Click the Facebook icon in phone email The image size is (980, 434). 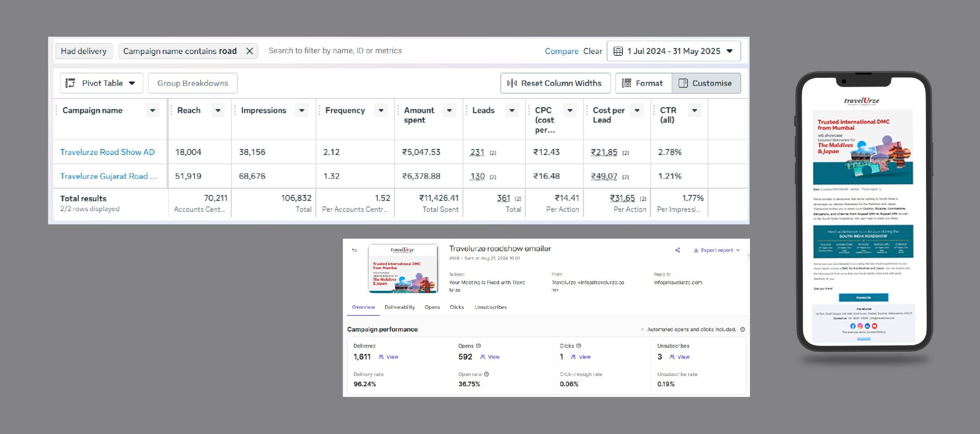click(853, 326)
